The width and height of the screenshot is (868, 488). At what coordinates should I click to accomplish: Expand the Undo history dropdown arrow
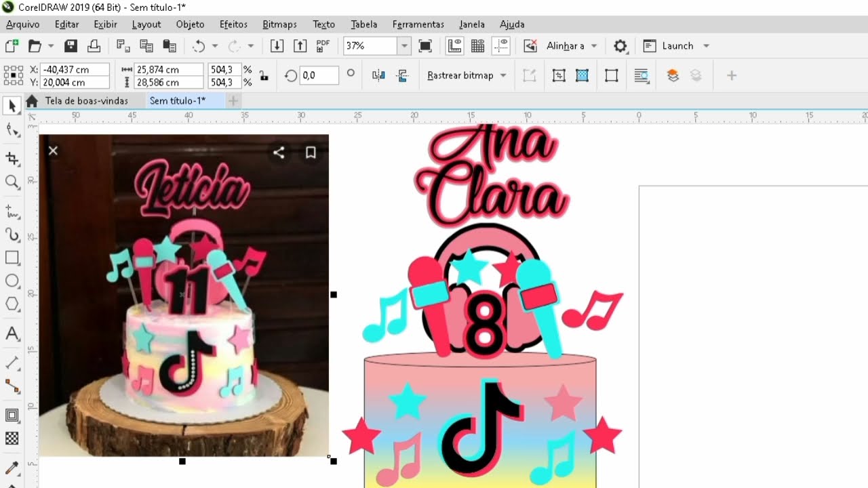pos(215,46)
